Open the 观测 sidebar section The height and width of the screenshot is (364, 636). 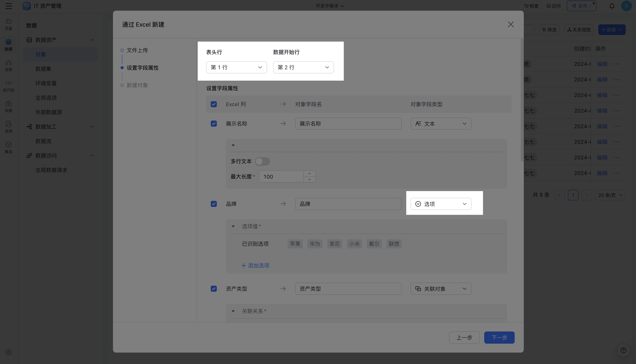tap(9, 127)
